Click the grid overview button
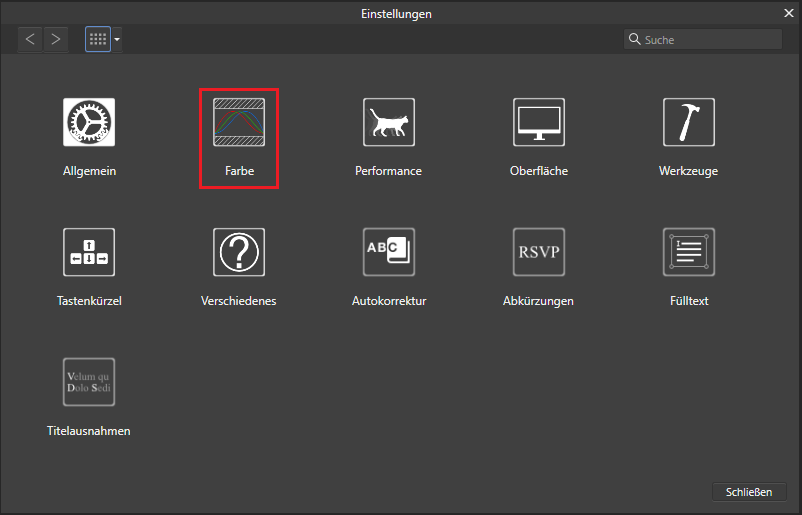This screenshot has width=802, height=515. [x=97, y=39]
